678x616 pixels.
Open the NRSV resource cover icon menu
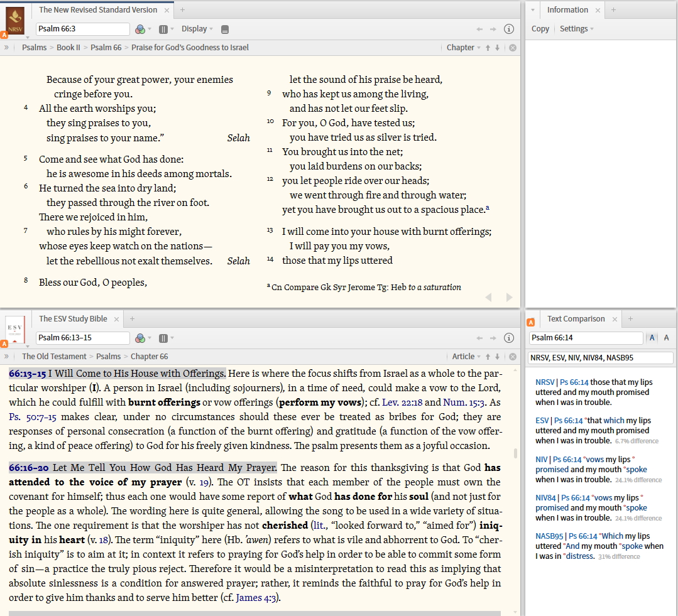14,21
